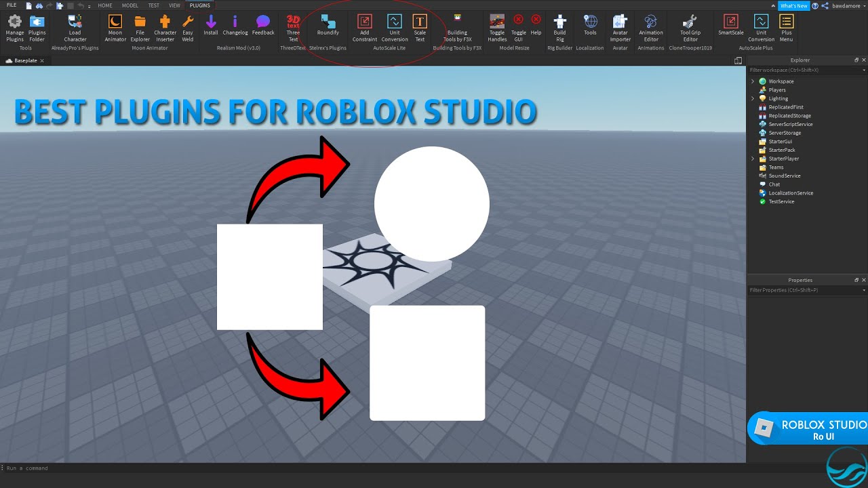Click the help question mark icon

pos(815,5)
